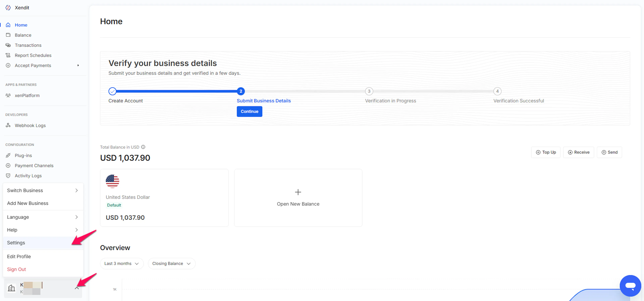Click the Total Balance info icon

tap(143, 147)
